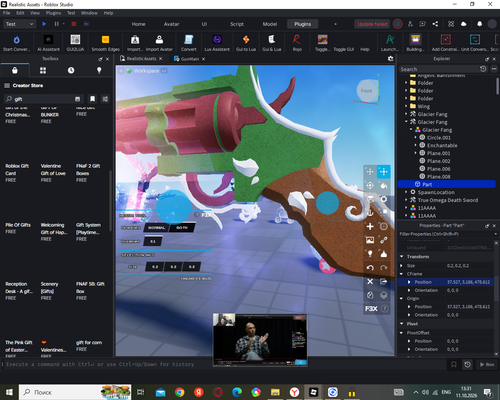Expand the Circle.001 mesh node
The height and width of the screenshot is (400, 500).
[x=415, y=137]
